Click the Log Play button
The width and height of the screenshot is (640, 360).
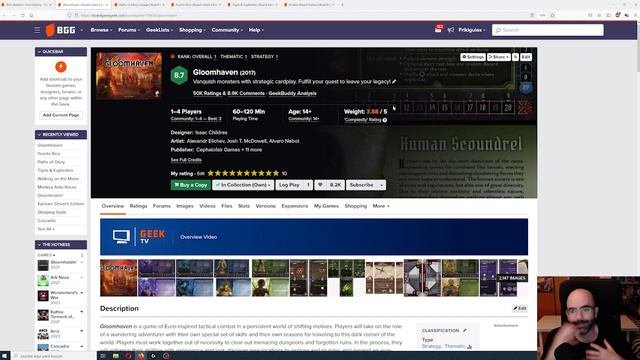pos(289,185)
